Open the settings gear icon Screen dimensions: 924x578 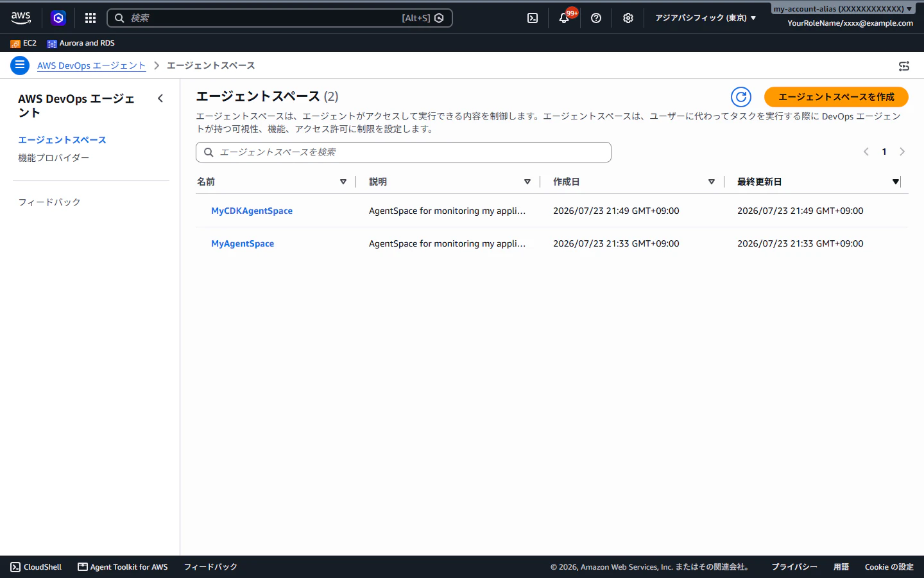pyautogui.click(x=628, y=18)
